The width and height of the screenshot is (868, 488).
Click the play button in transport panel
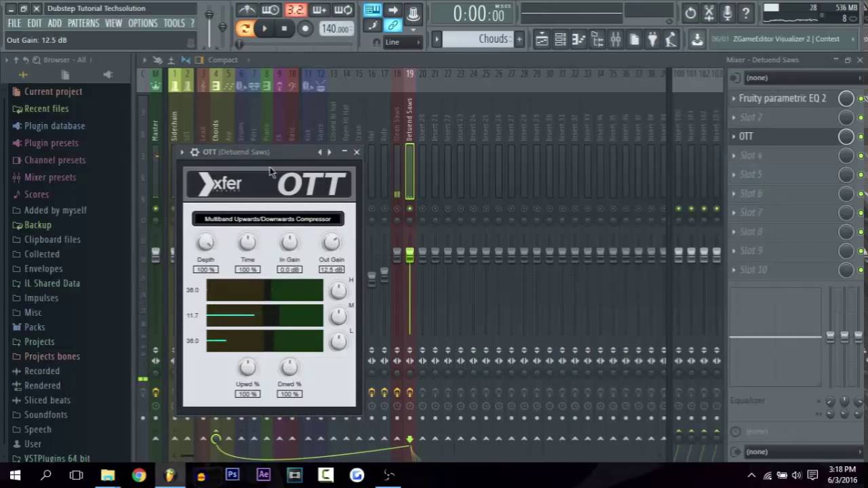coord(264,28)
